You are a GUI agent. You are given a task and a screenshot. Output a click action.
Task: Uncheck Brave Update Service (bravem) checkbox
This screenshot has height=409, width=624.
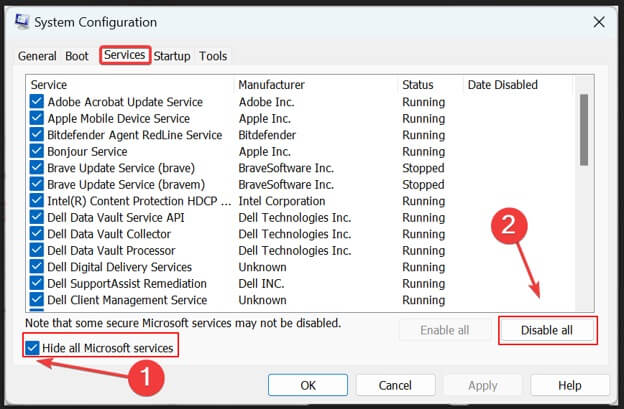click(x=37, y=184)
